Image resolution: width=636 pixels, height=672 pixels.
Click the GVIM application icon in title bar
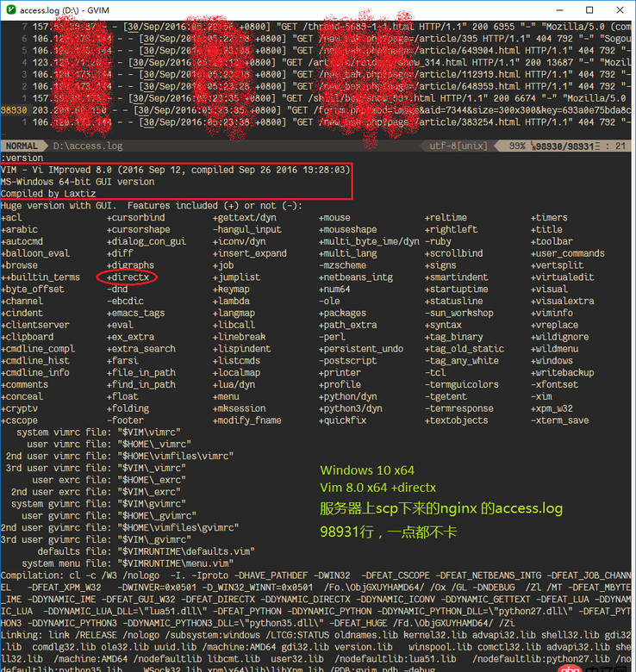tap(11, 9)
